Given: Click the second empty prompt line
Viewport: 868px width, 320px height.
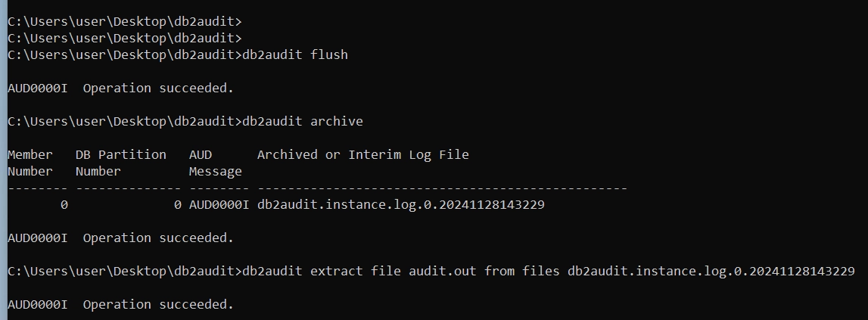Looking at the screenshot, I should 125,38.
